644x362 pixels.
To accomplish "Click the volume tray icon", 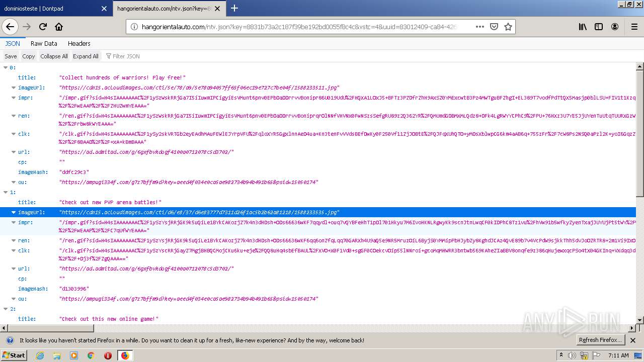I will [572, 355].
